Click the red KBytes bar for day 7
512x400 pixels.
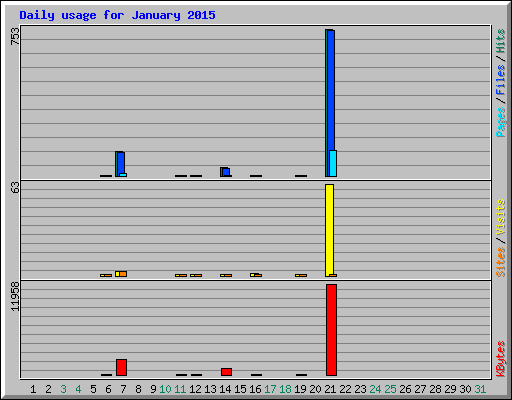coord(121,367)
